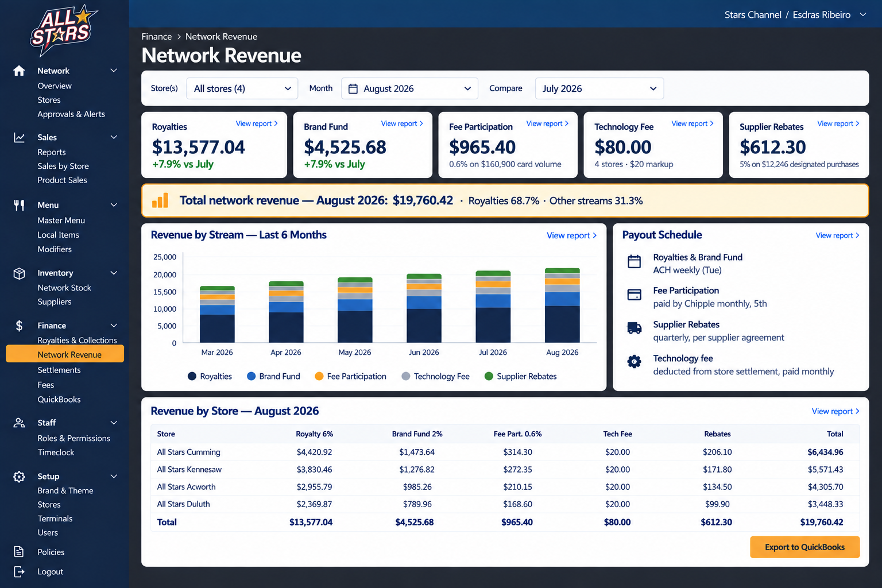Click the Brand Fund legend color dot
Viewport: 882px width, 588px height.
(x=252, y=376)
